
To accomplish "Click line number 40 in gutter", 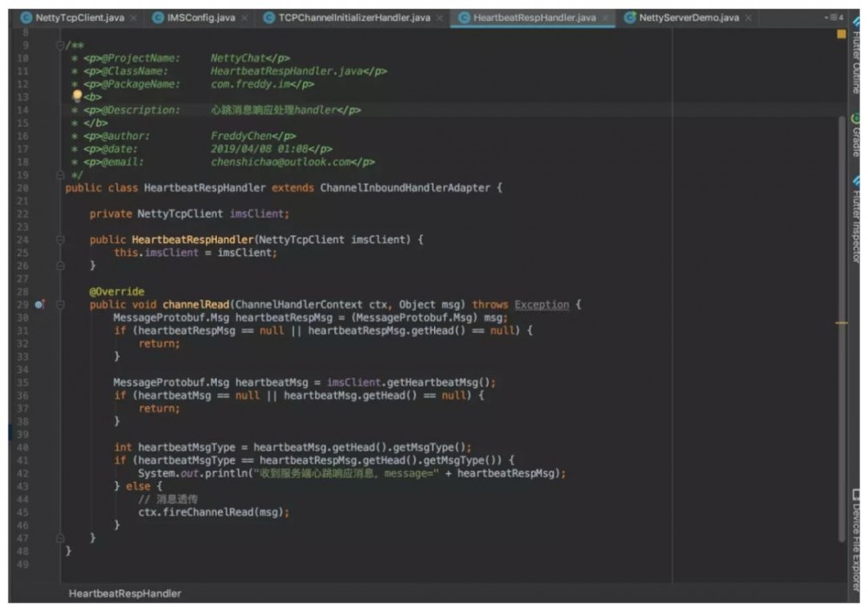I will click(23, 447).
